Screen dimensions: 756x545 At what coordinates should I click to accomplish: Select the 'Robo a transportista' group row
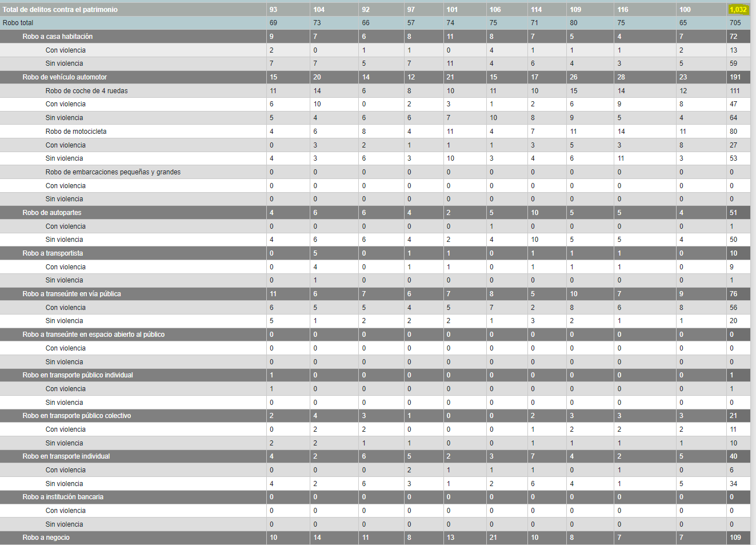pos(53,253)
